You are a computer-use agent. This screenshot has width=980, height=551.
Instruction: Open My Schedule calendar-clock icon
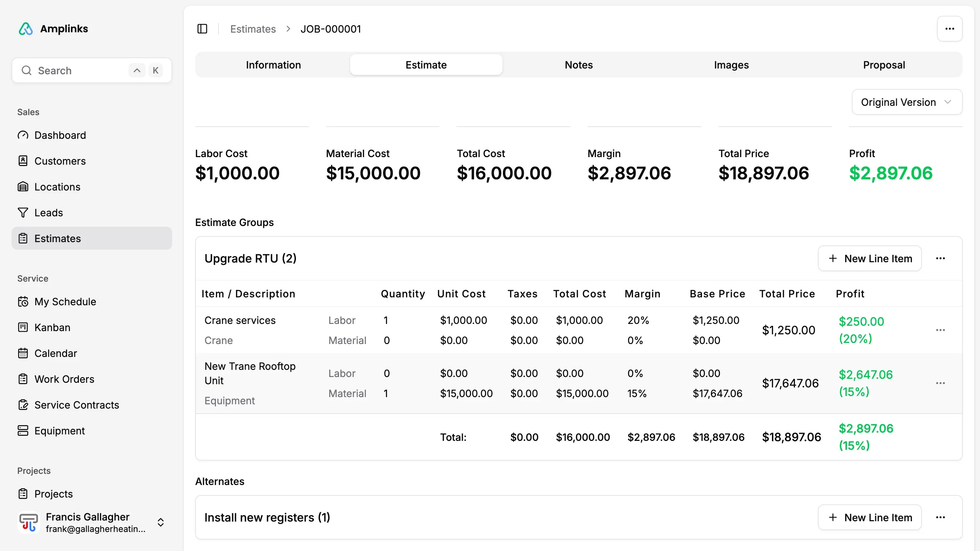(x=23, y=302)
